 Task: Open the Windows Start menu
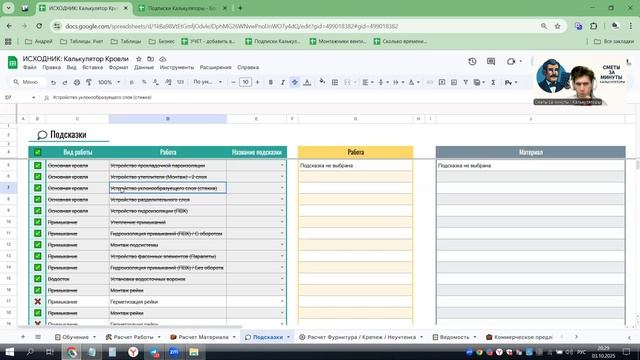pyautogui.click(x=9, y=352)
